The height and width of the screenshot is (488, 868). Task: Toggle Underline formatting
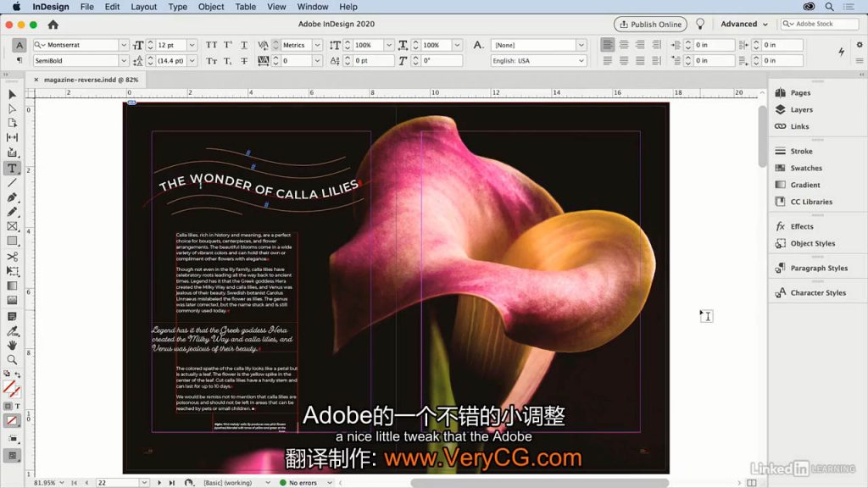243,45
